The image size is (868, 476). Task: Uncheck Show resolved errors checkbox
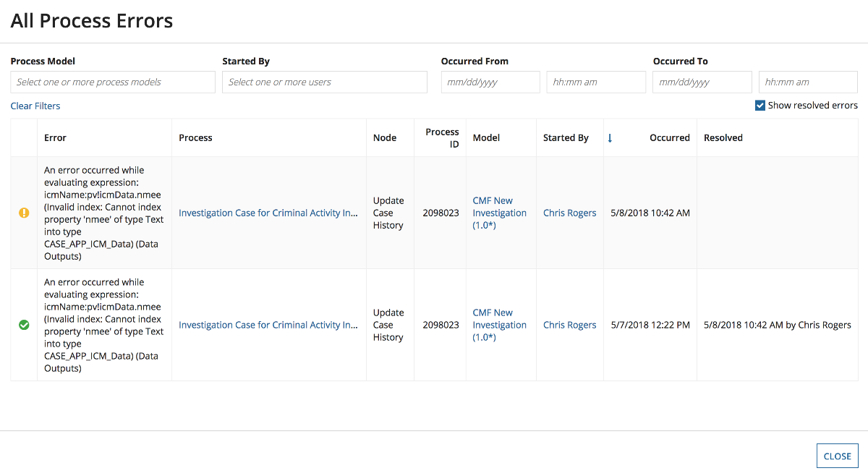coord(760,106)
